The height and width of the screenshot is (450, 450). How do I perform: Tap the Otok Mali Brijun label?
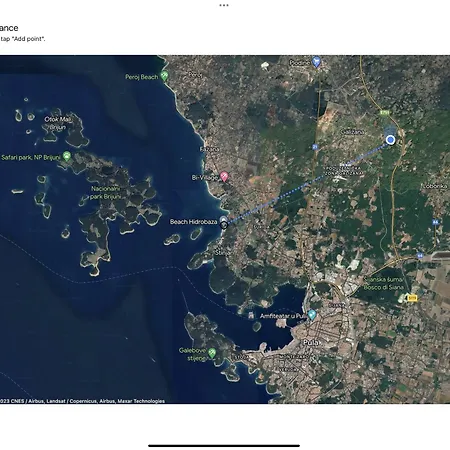[58, 123]
